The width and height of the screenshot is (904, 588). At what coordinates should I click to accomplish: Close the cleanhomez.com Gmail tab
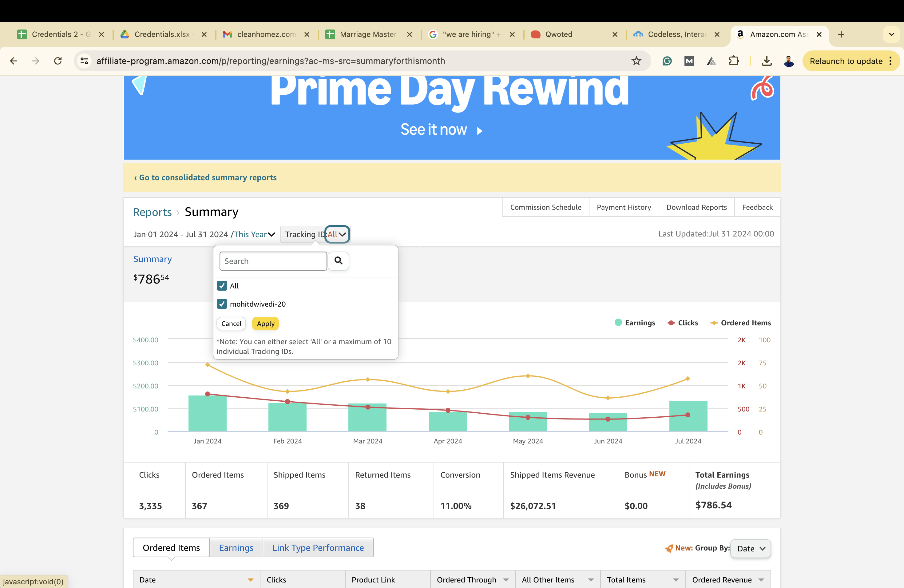click(307, 34)
